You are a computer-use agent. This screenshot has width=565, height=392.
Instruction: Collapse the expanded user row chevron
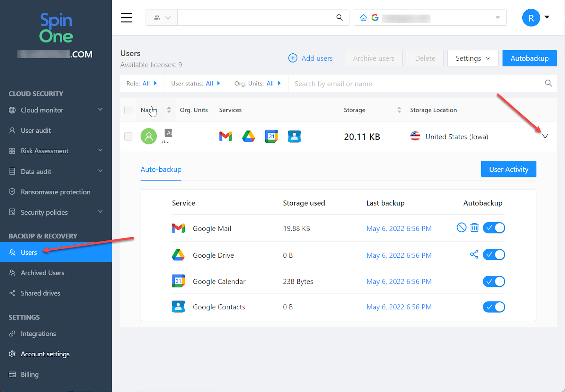click(546, 136)
